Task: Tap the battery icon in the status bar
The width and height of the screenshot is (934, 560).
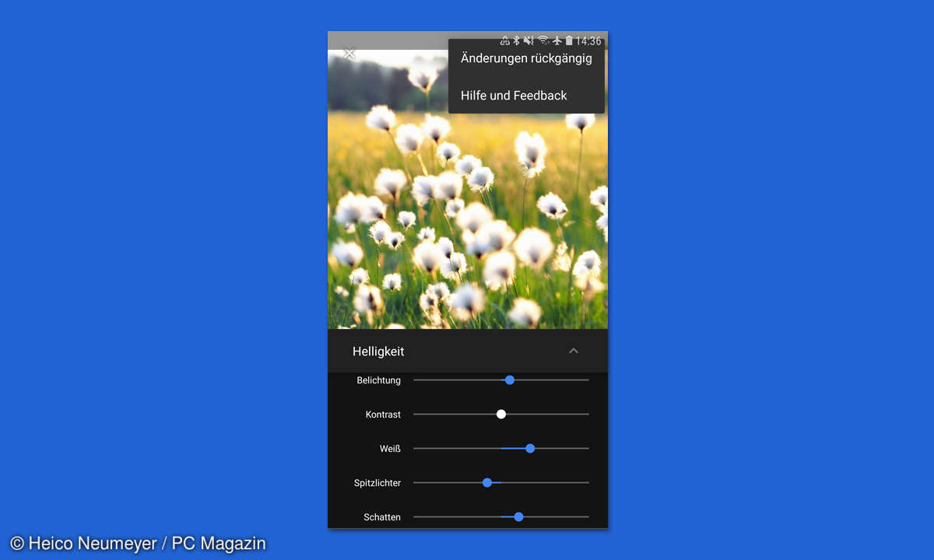Action: pos(569,40)
